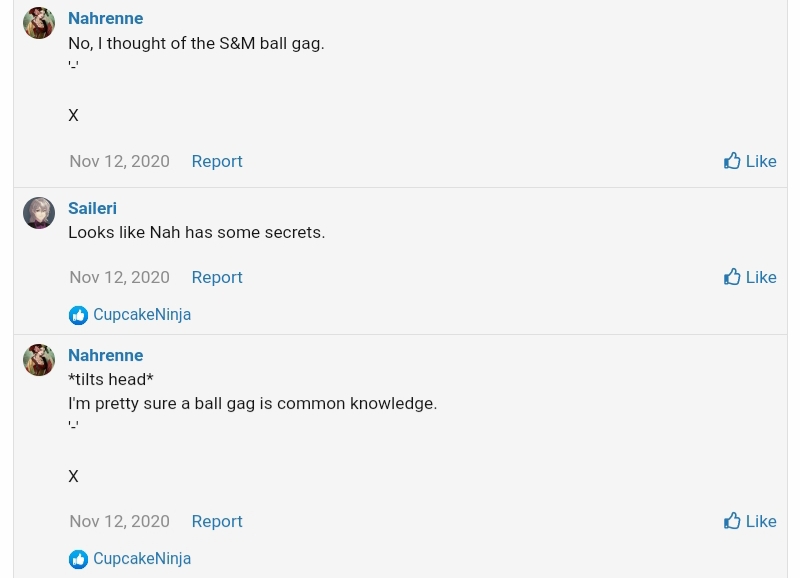This screenshot has height=578, width=800.
Task: Click the date stamp on Saileri's comment
Action: point(119,277)
